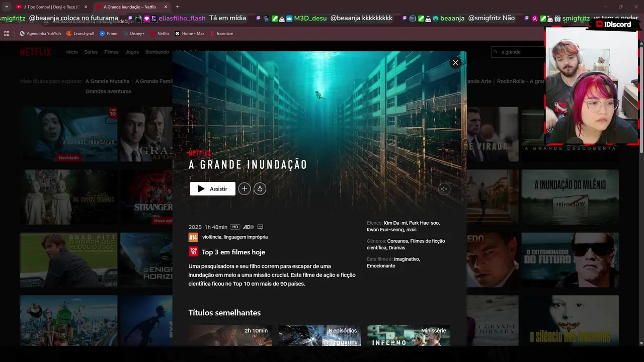Go to Filmes in Netflix navigation

(x=111, y=52)
